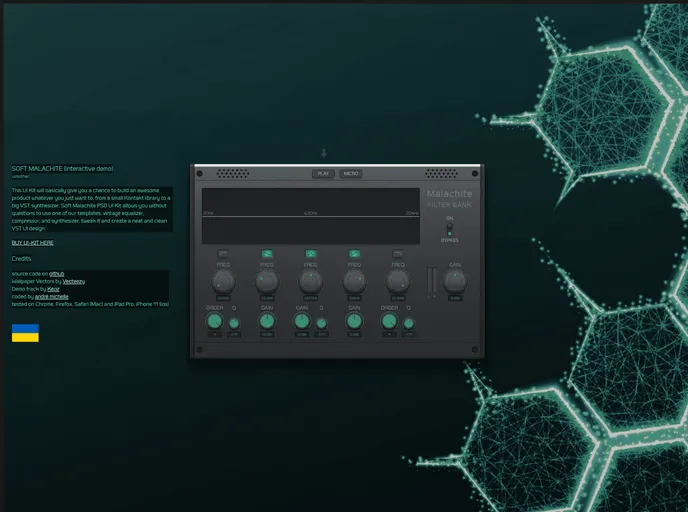
Task: Click the readout under peak FREQ knob
Action: click(x=311, y=298)
